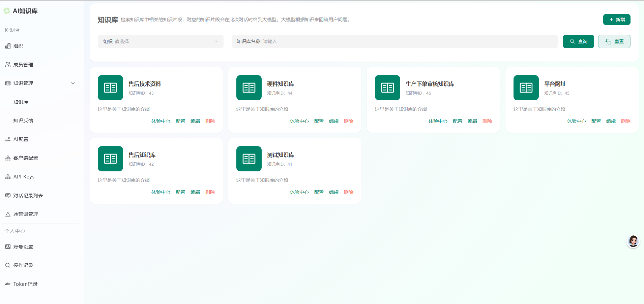This screenshot has width=644, height=304.
Task: Click the 测试知识库 green book icon
Action: pyautogui.click(x=249, y=159)
